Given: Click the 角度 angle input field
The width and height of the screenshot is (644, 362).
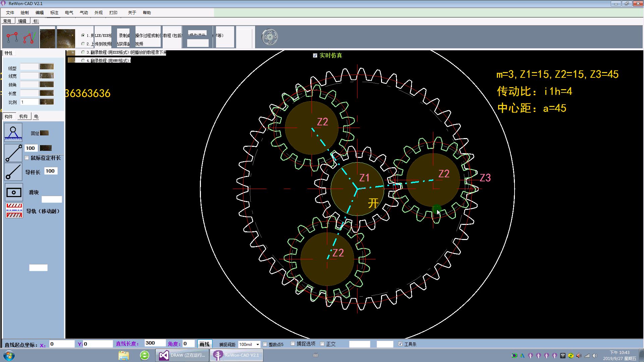Looking at the screenshot, I should (x=189, y=344).
